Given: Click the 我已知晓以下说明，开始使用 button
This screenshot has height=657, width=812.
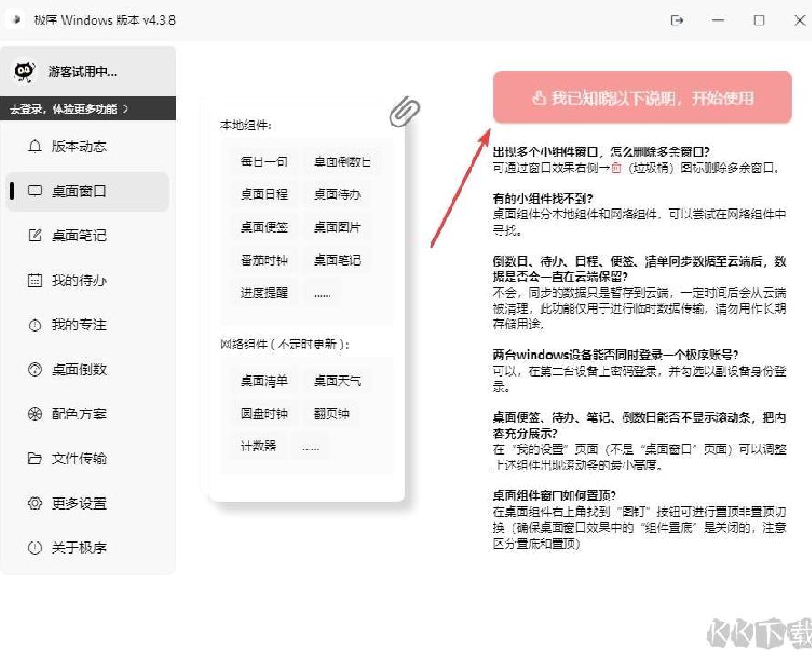Looking at the screenshot, I should 642,97.
